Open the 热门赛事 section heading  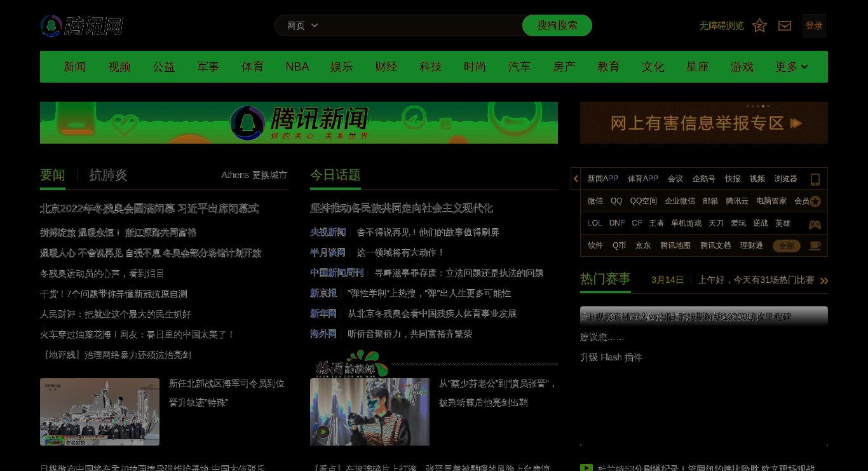point(606,279)
